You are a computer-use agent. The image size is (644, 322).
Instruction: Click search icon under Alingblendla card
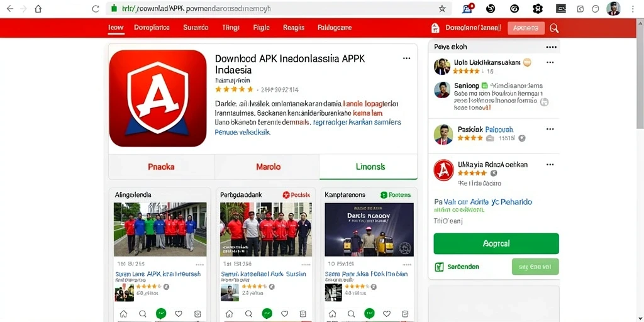pyautogui.click(x=143, y=314)
